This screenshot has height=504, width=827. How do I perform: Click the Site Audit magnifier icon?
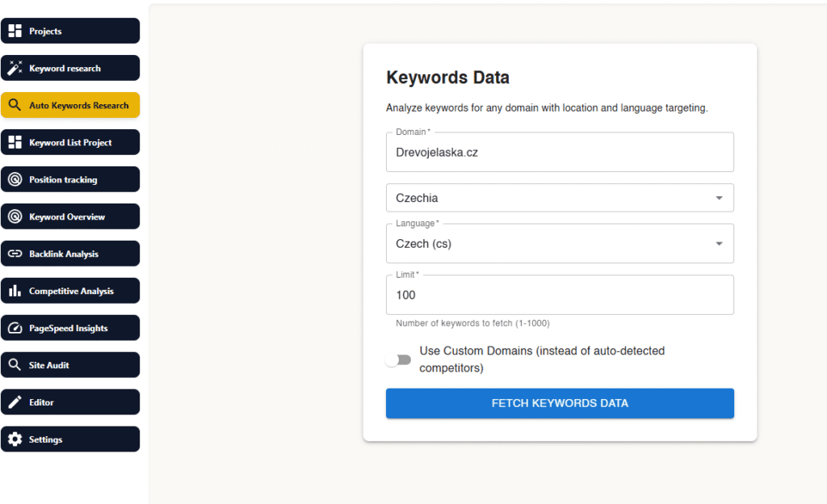(15, 366)
